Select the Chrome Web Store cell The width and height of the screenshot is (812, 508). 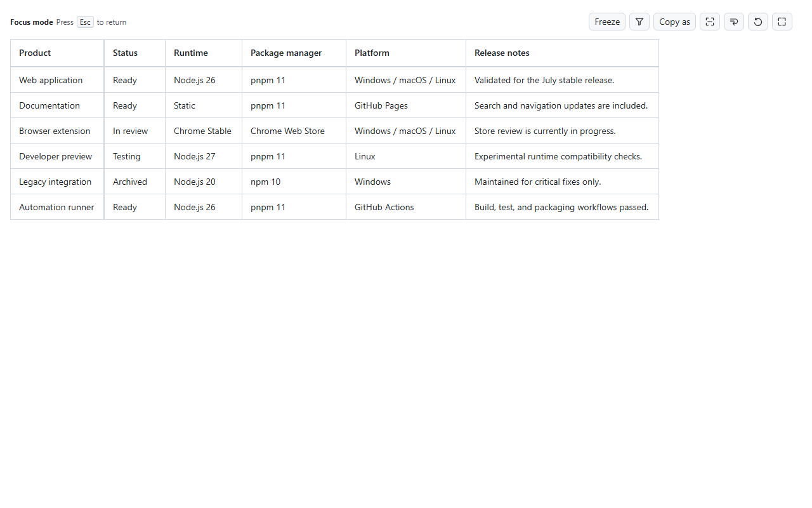(294, 131)
